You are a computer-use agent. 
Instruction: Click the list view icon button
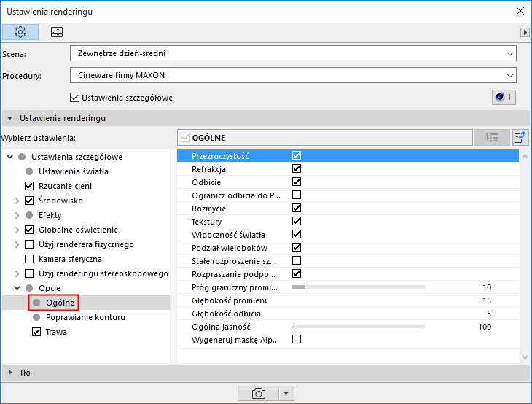(492, 138)
